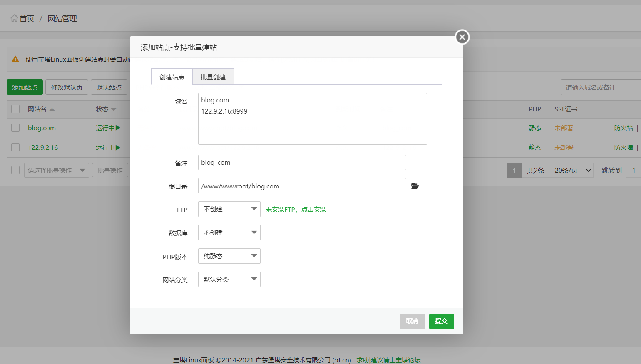Viewport: 641px width, 364px height.
Task: Check the bottom batch checkbox
Action: 15,170
